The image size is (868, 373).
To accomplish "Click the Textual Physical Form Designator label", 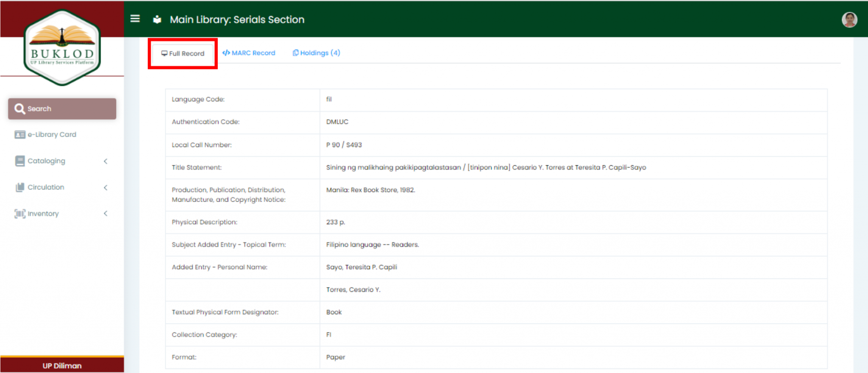I will click(225, 312).
